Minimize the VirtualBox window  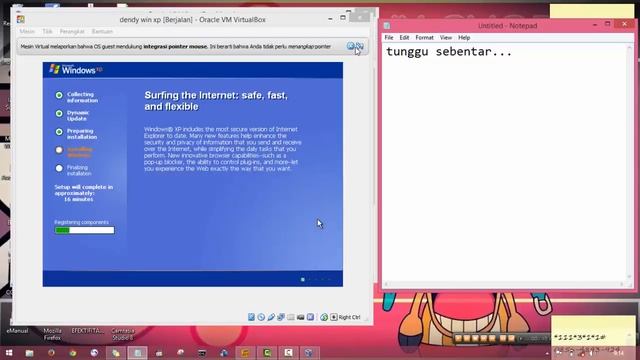(x=330, y=18)
